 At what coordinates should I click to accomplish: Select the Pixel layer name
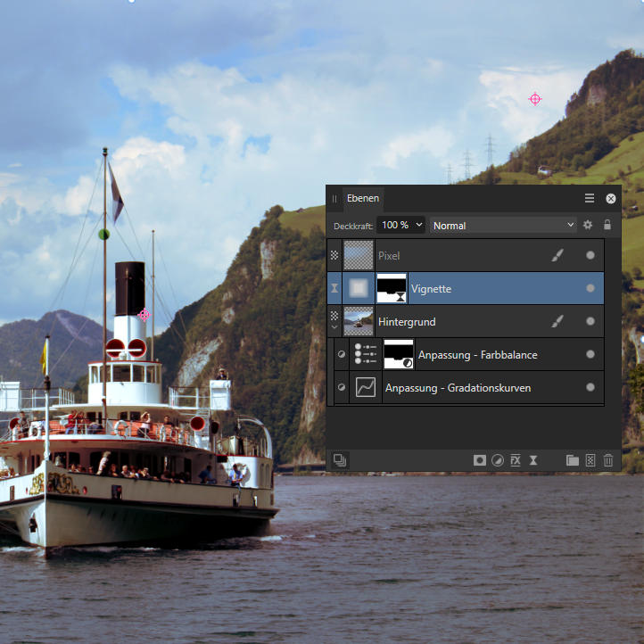click(389, 256)
